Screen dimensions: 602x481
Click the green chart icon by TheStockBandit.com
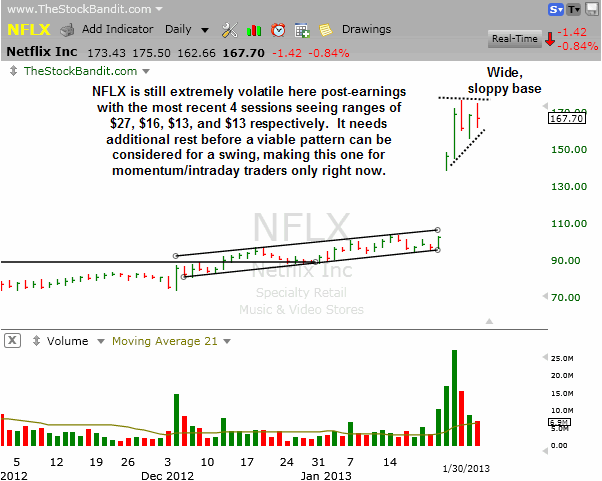pos(12,71)
